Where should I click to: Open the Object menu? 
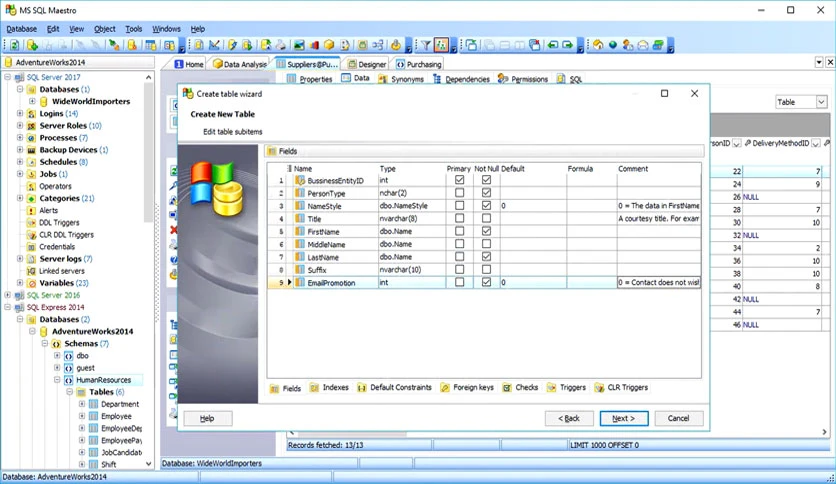pyautogui.click(x=104, y=29)
